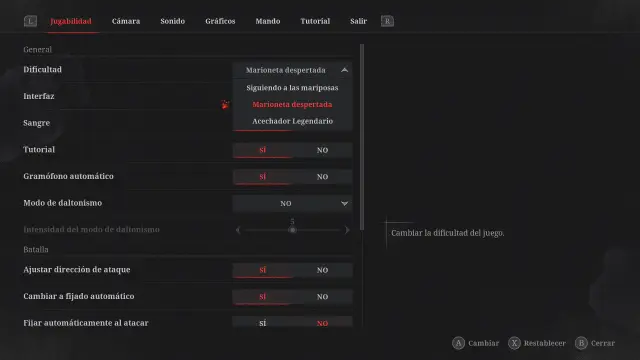Select the Cambiar a fijado automático label
Image resolution: width=640 pixels, height=360 pixels.
pyautogui.click(x=79, y=296)
